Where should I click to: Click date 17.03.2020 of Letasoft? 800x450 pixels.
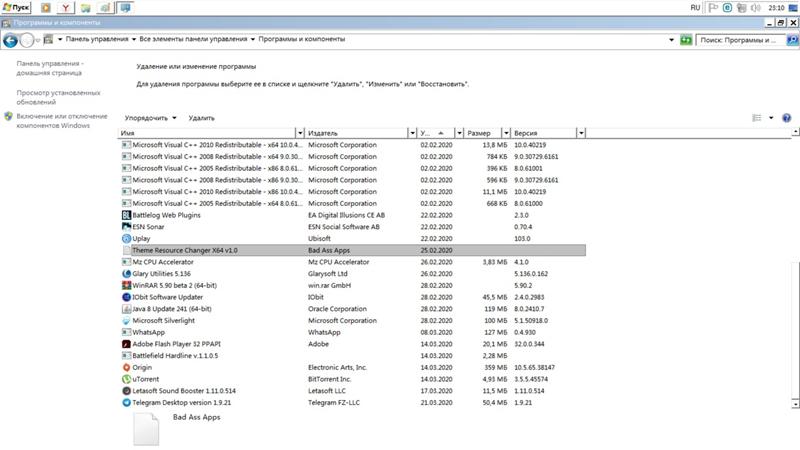(436, 391)
